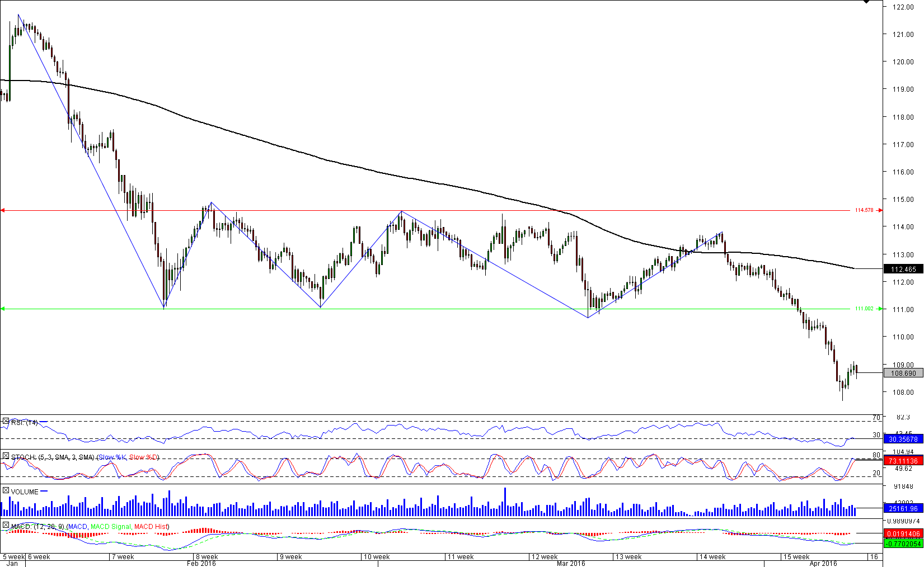Click the black triangle marker at top right
This screenshot has height=567, width=924.
tap(866, 2)
